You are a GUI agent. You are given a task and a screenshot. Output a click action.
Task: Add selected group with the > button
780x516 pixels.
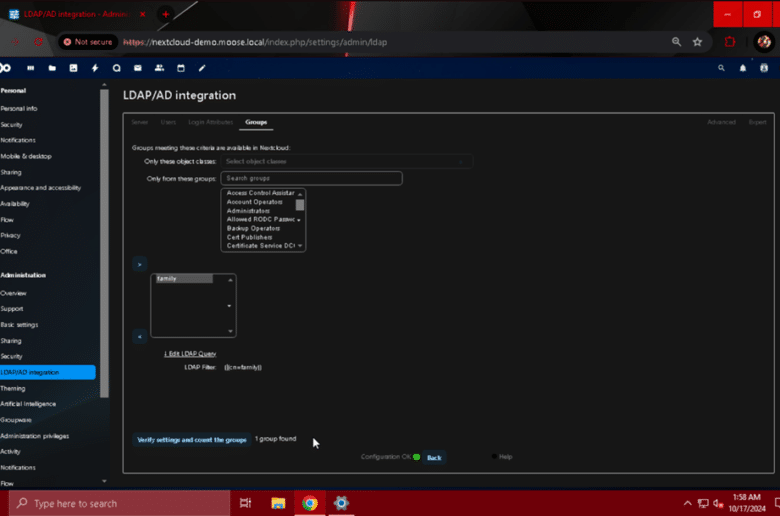pyautogui.click(x=139, y=264)
